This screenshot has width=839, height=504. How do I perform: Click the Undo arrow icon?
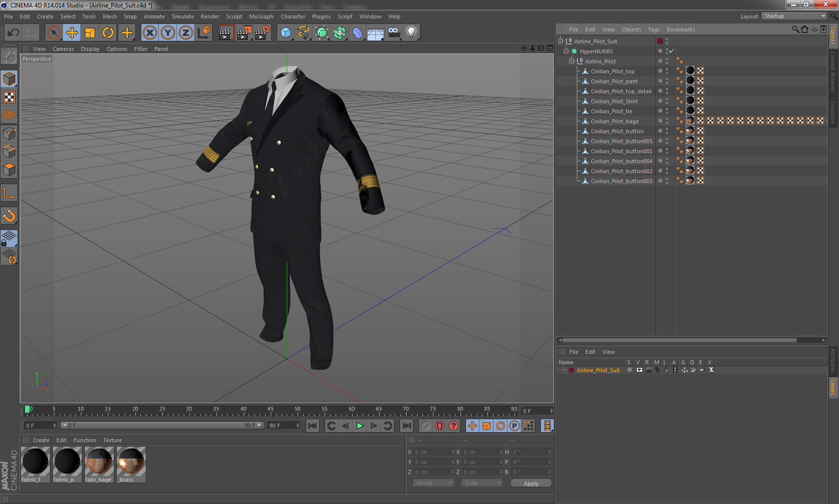click(x=13, y=33)
